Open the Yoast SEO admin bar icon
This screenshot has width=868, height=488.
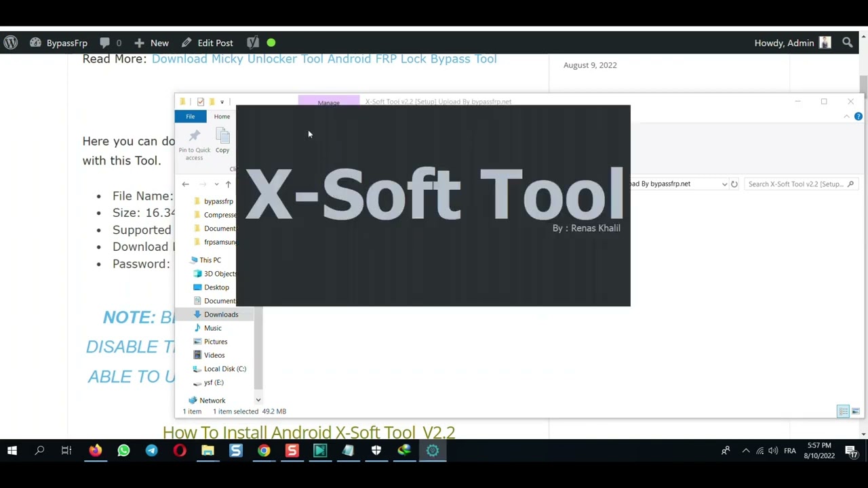tap(253, 43)
